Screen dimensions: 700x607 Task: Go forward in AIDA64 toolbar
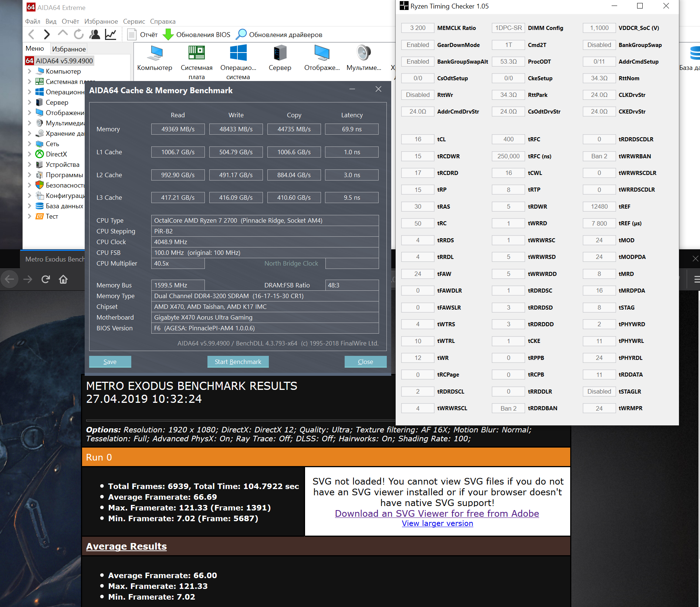click(47, 35)
